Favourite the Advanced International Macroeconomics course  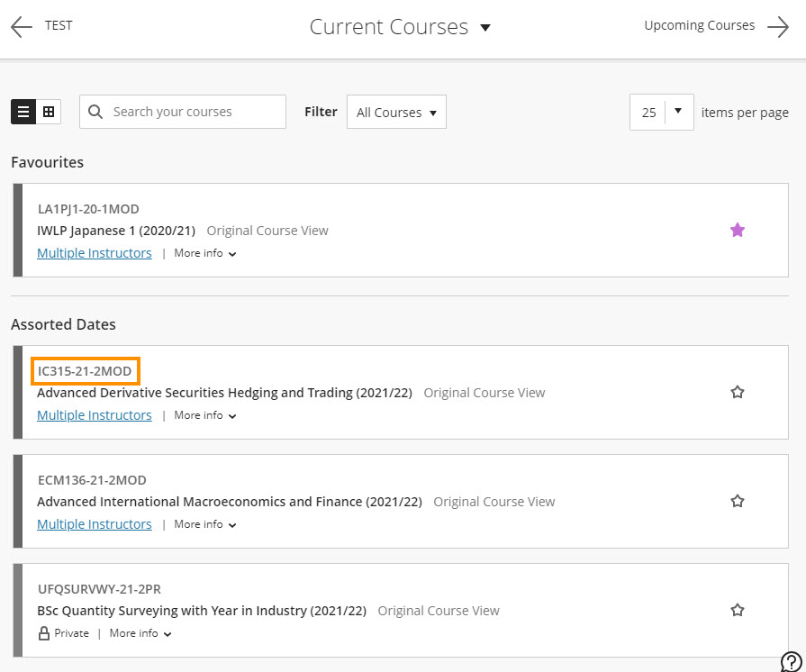(738, 501)
